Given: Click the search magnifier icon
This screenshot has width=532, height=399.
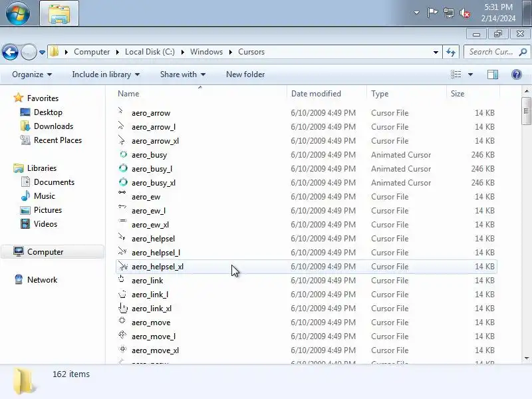Looking at the screenshot, I should pyautogui.click(x=523, y=52).
